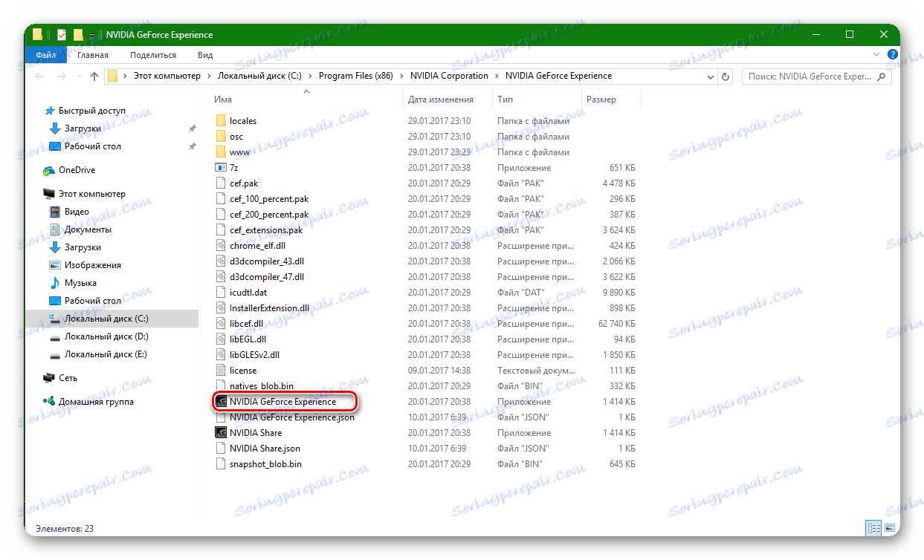Select natives_blob.bin file
Viewport: 924px width, 560px height.
coord(262,386)
